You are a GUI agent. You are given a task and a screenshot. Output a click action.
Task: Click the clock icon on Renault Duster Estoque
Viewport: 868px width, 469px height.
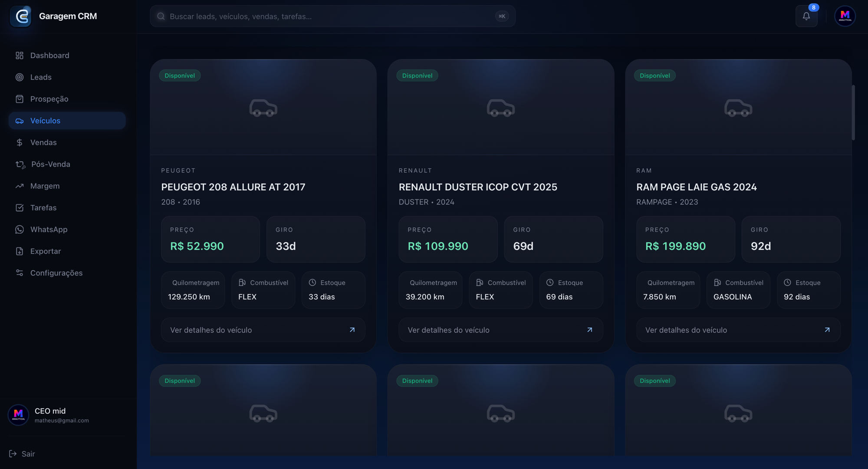550,282
